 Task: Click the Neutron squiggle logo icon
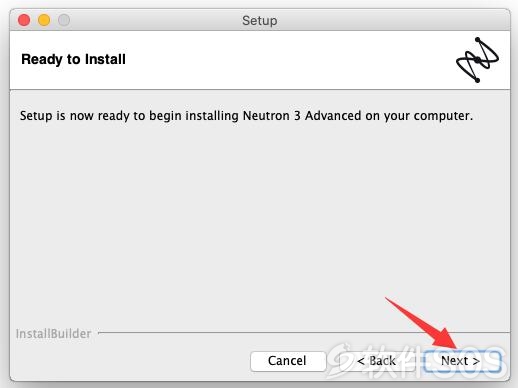(x=477, y=60)
